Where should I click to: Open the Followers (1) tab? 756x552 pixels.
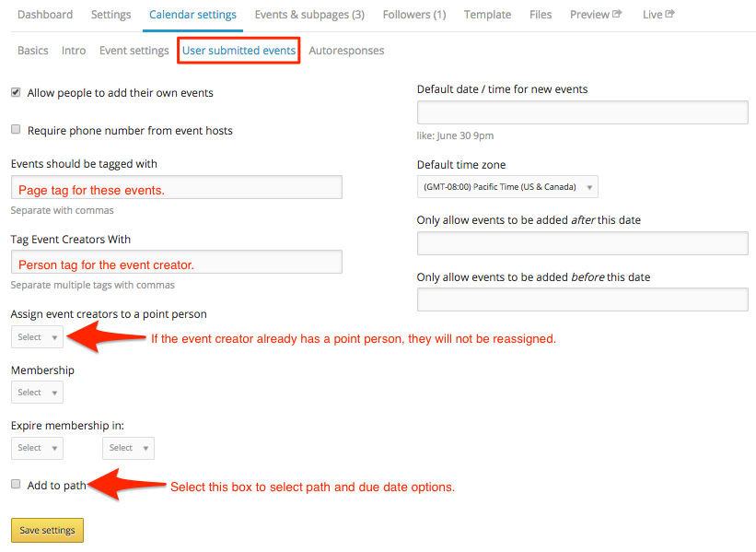point(414,15)
